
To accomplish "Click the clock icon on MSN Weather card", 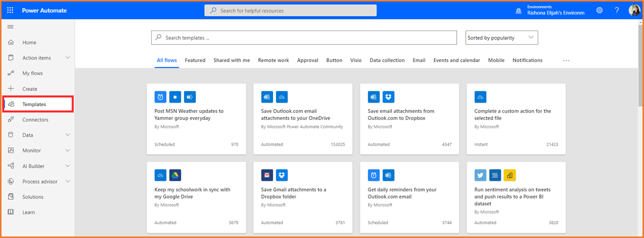I will tap(161, 97).
